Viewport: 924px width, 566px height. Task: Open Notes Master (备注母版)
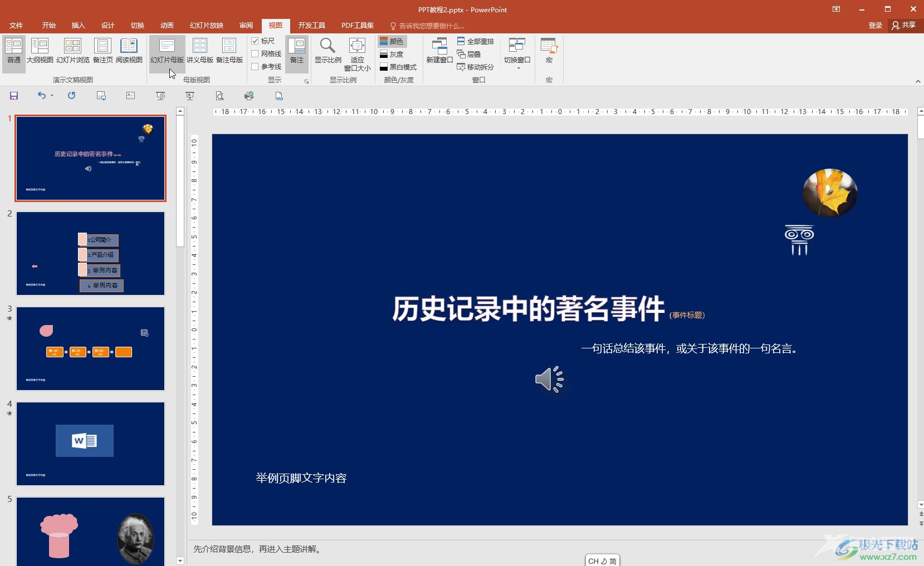point(229,51)
